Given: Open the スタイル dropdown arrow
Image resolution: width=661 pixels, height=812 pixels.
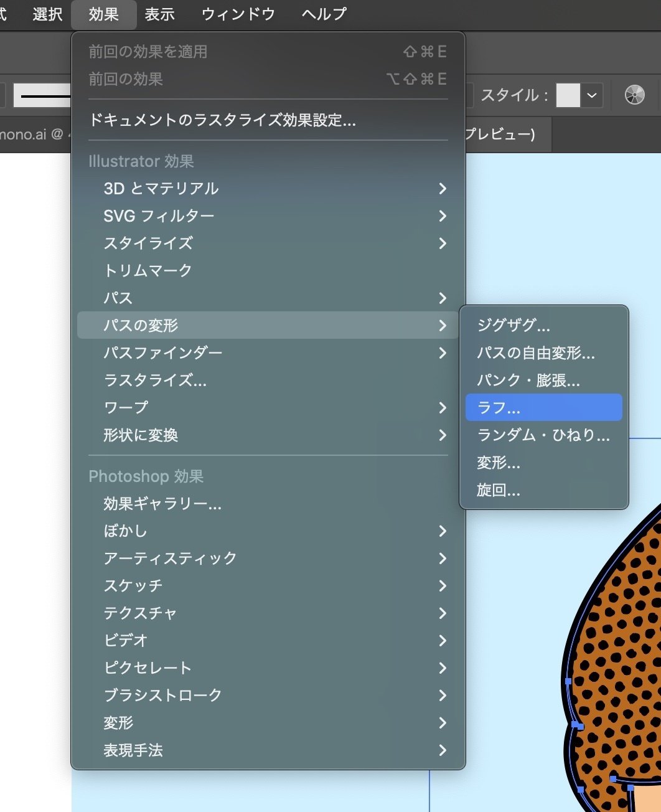Looking at the screenshot, I should pos(592,95).
